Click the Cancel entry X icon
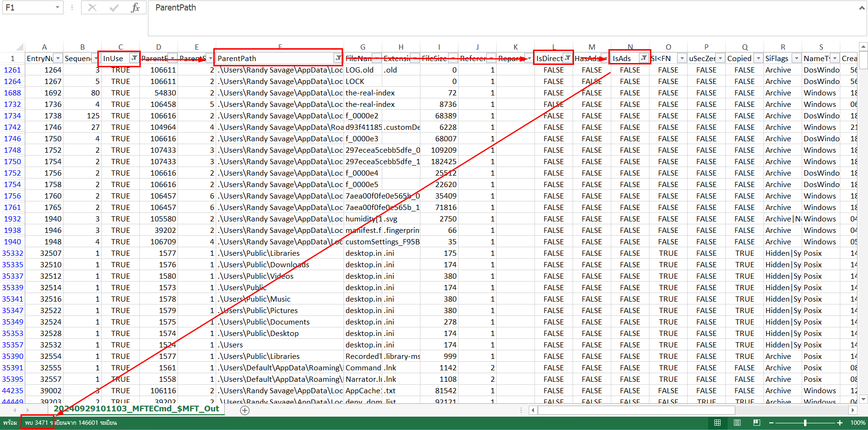The width and height of the screenshot is (868, 430). [x=92, y=8]
